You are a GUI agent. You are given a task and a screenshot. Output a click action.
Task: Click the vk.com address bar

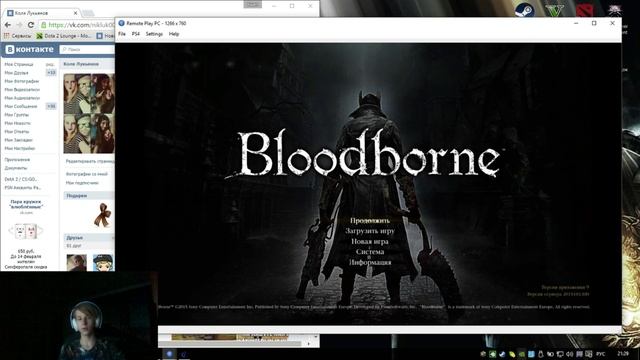coord(78,25)
